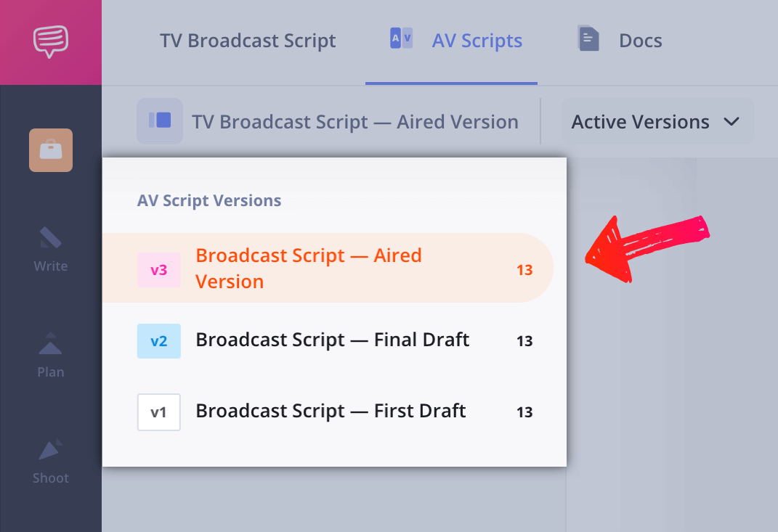Open the Active Versions dropdown
This screenshot has width=778, height=532.
click(x=657, y=121)
